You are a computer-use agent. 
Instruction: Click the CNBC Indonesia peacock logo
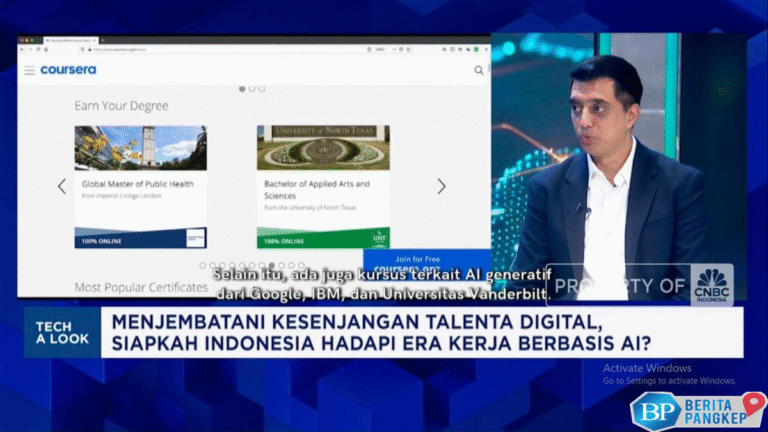point(712,285)
